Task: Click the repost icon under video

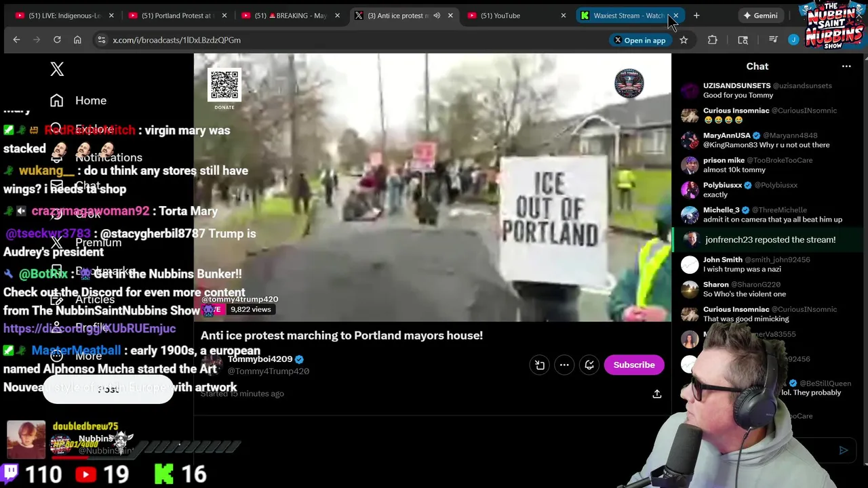Action: (539, 365)
